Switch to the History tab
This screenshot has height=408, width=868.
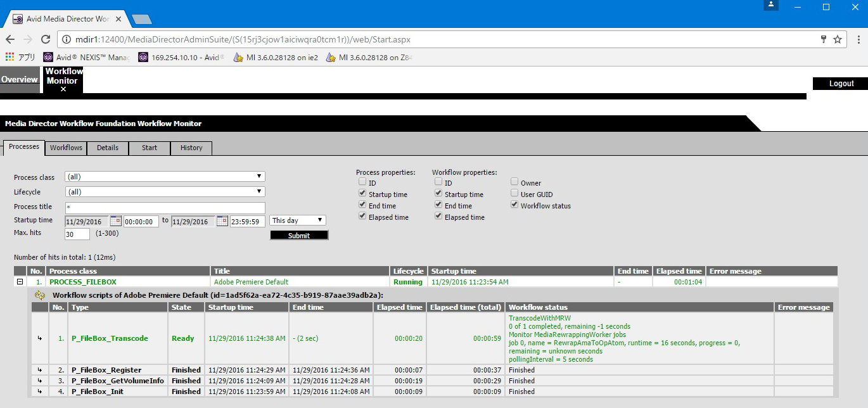[191, 148]
